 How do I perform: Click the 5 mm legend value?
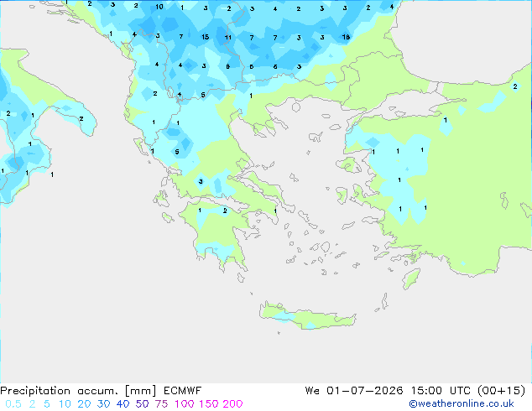47,404
